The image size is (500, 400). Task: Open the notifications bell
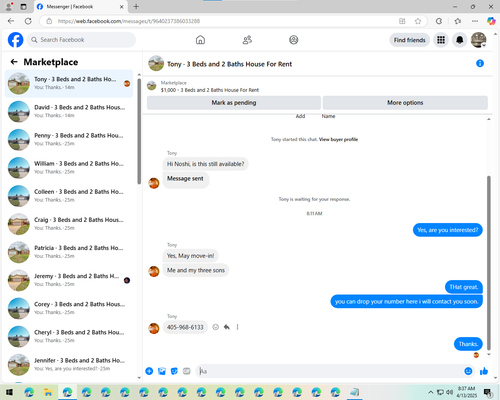[460, 40]
